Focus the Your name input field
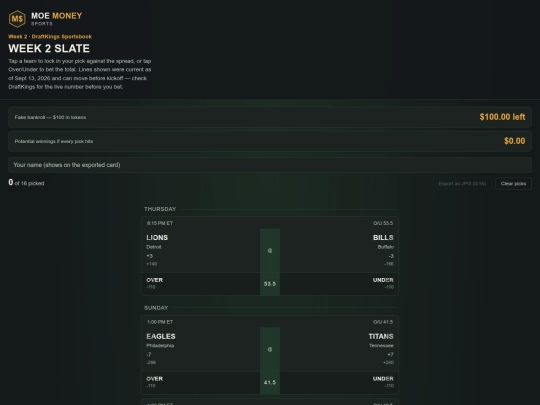 tap(270, 165)
